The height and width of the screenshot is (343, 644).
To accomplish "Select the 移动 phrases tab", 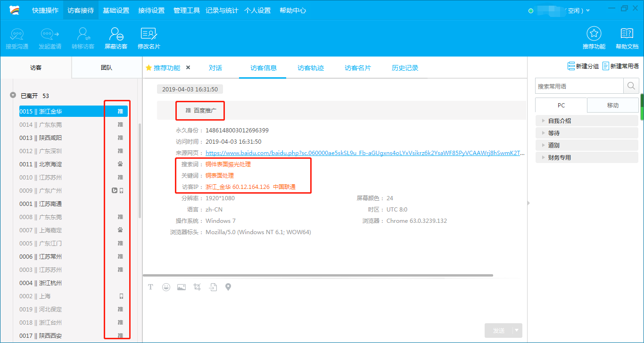I will click(x=613, y=105).
